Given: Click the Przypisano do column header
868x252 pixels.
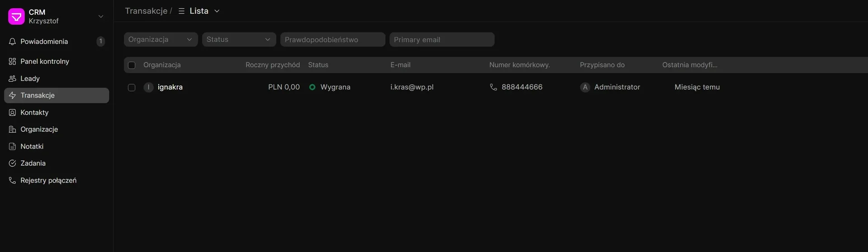Looking at the screenshot, I should tap(602, 65).
